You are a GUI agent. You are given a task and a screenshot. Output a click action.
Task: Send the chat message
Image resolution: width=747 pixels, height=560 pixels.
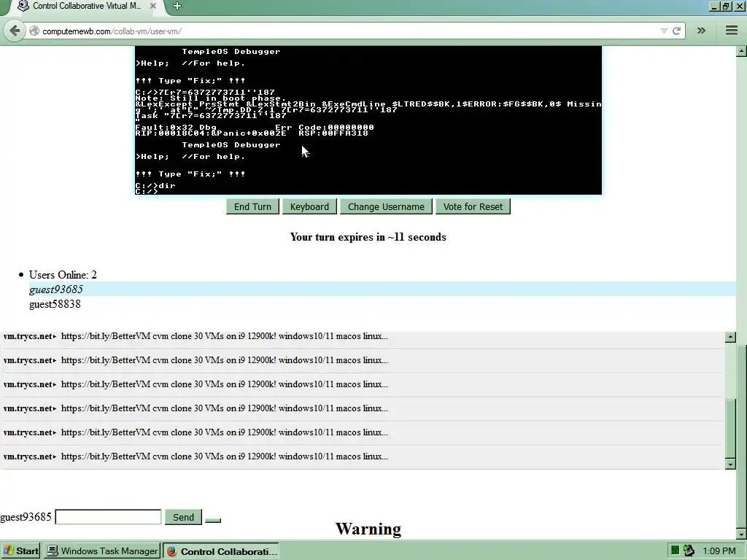[x=183, y=517]
